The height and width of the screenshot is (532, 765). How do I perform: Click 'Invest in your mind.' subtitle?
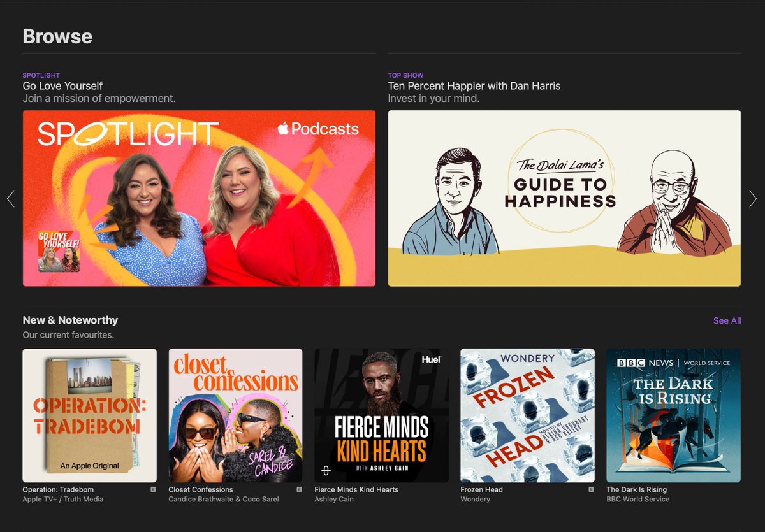pos(433,99)
